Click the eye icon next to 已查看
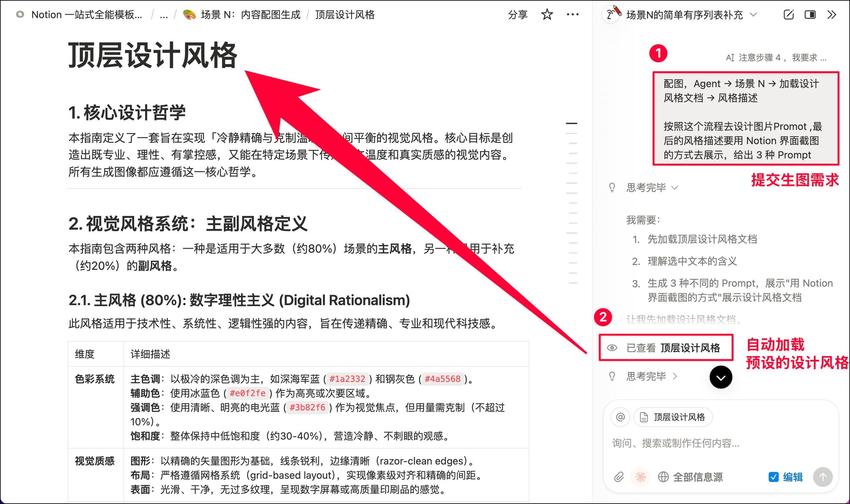 [612, 348]
